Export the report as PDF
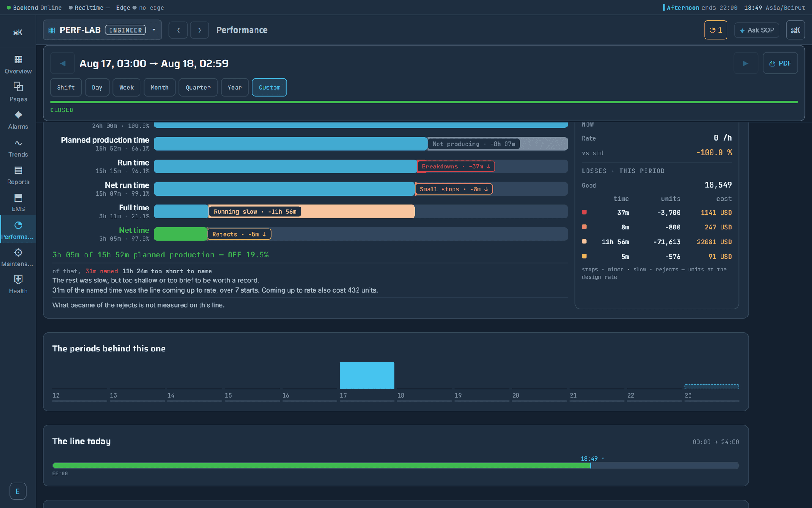This screenshot has height=508, width=812. pyautogui.click(x=780, y=63)
